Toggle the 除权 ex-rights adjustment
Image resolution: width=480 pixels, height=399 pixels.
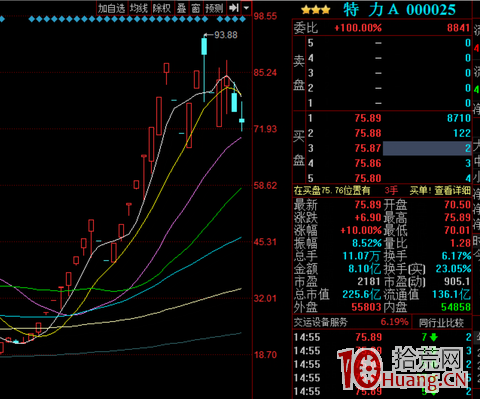point(162,8)
